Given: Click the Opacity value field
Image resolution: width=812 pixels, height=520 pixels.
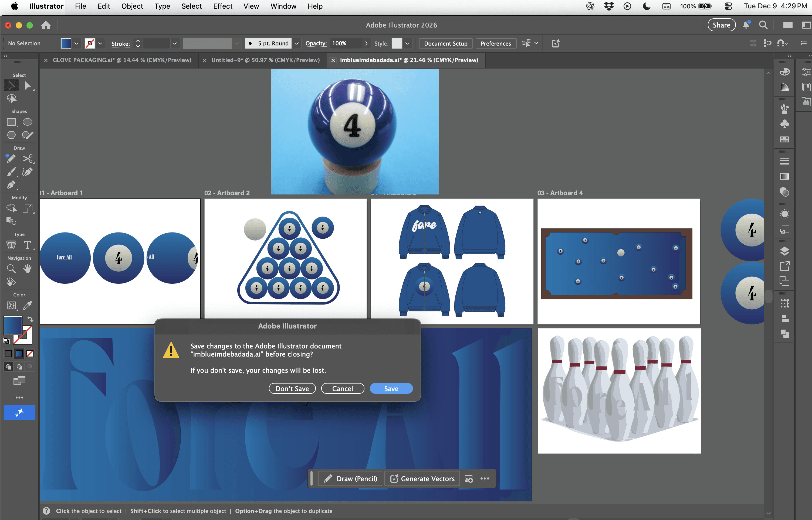Looking at the screenshot, I should pos(345,44).
